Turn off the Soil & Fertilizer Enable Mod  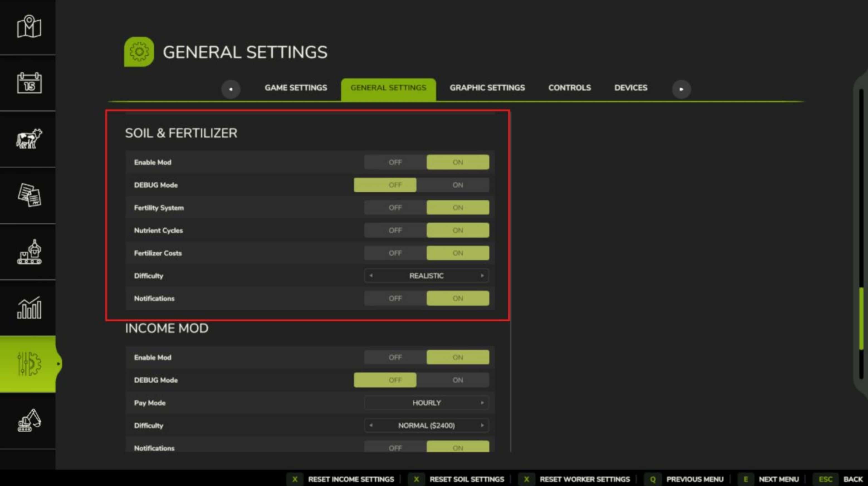coord(395,162)
